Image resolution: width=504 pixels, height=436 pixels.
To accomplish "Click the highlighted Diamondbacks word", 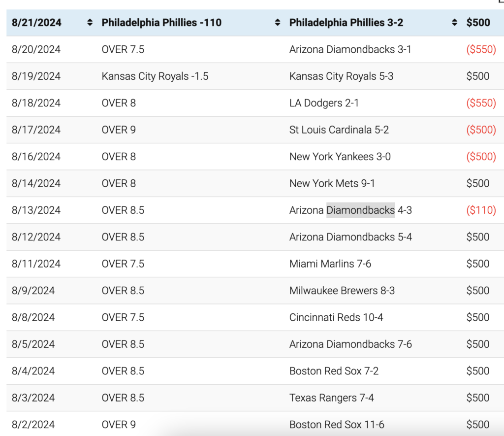I will [360, 210].
